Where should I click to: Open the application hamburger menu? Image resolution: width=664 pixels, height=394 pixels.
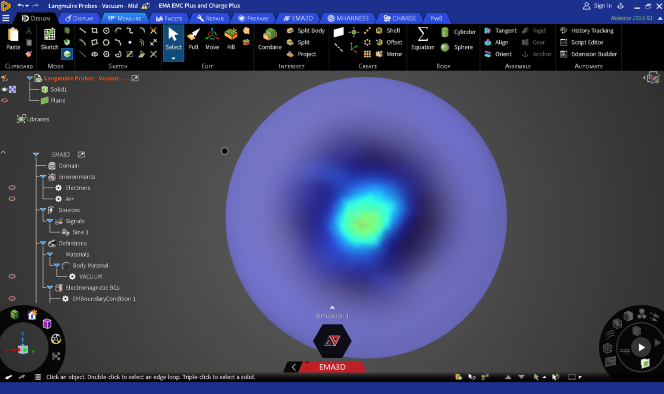6,18
